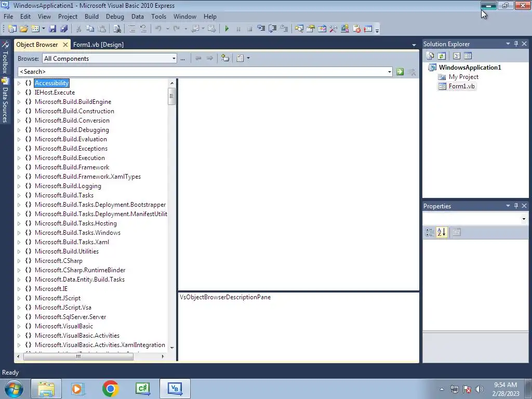
Task: Open the Toolbox side tab
Action: (5, 58)
